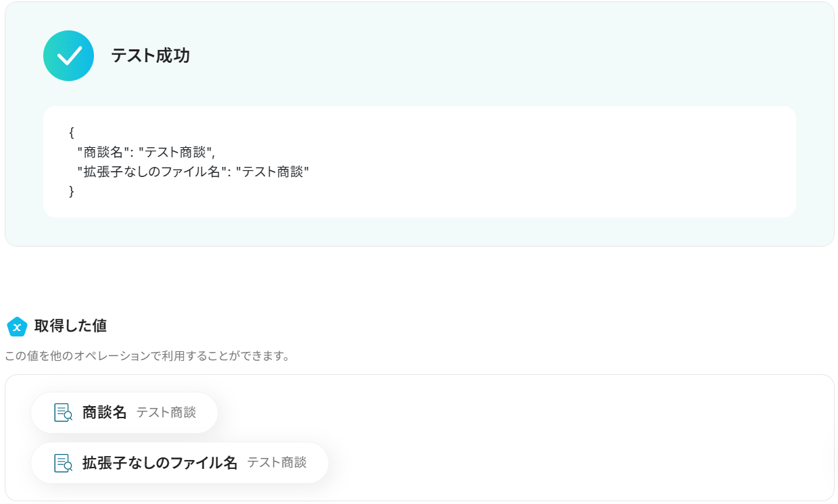Click the テスト商談 value on the second JSON line

tap(273, 172)
